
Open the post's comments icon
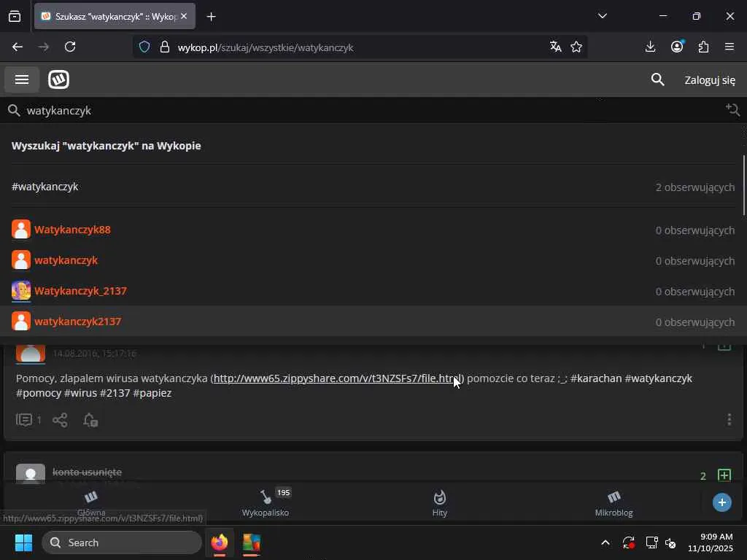click(x=24, y=420)
